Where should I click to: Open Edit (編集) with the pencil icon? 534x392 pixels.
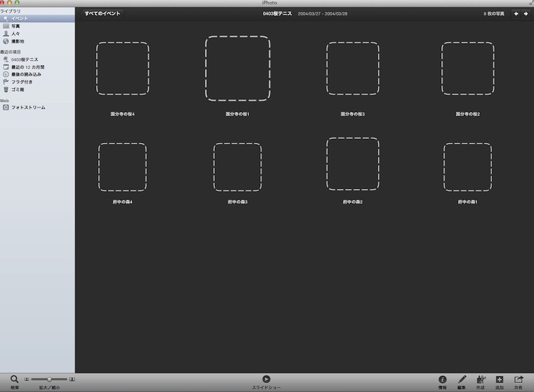click(x=462, y=379)
